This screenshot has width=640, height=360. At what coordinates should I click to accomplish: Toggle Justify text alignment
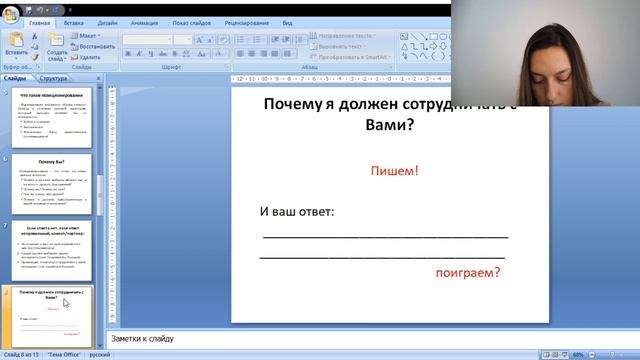click(275, 53)
